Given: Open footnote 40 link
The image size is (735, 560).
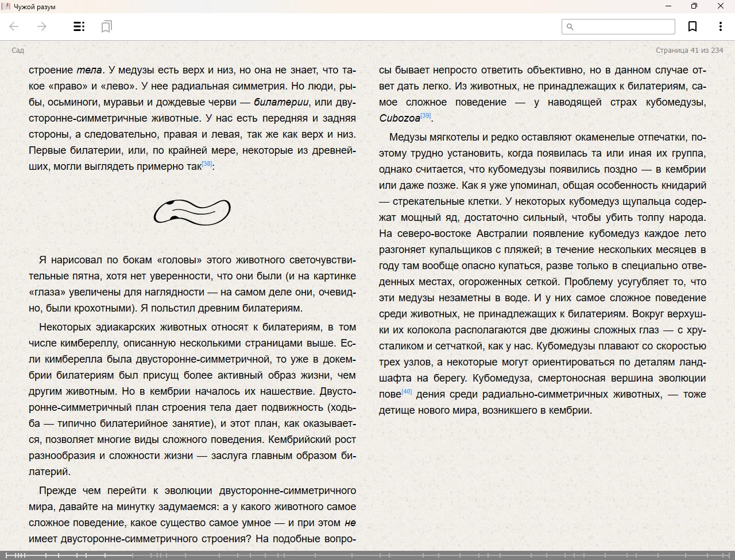Looking at the screenshot, I should pos(407,391).
